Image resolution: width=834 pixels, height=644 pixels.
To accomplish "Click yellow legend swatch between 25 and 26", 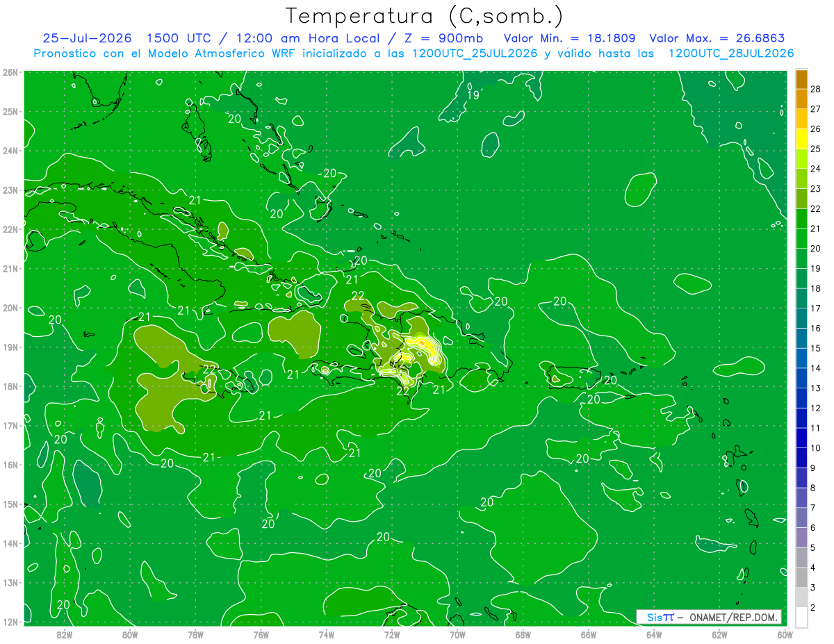I will coord(801,138).
